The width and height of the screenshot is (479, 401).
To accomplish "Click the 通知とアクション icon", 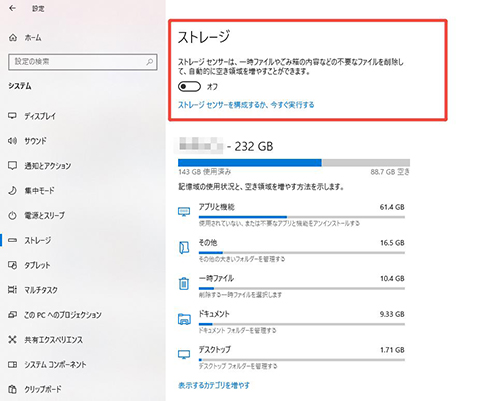I will pyautogui.click(x=12, y=165).
